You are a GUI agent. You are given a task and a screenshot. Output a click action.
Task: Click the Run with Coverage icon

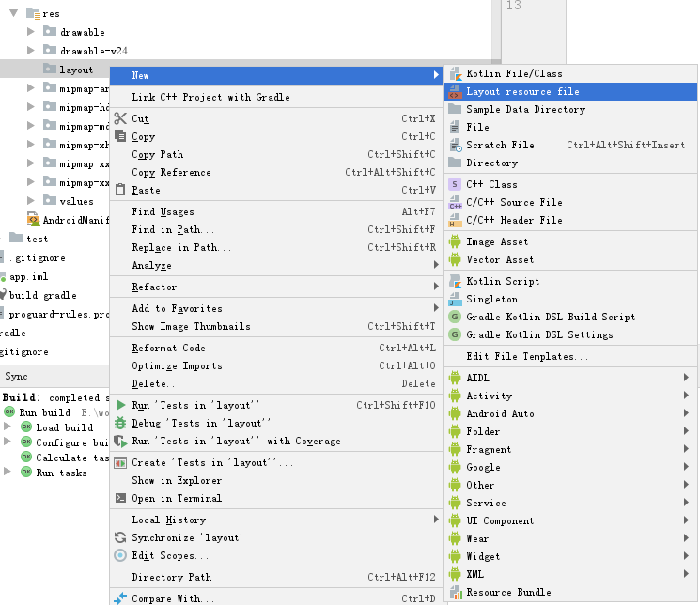click(120, 442)
